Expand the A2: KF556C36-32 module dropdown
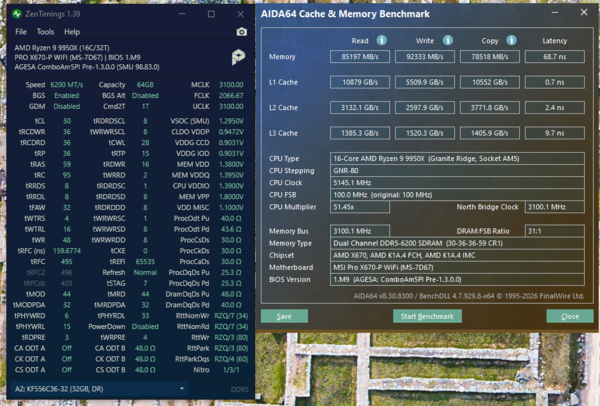The image size is (600, 406). 99,389
